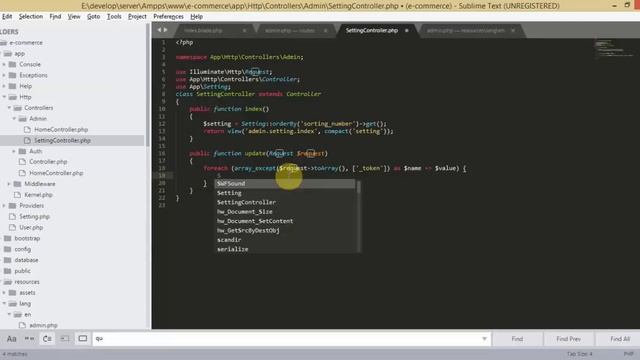The width and height of the screenshot is (640, 360).
Task: Expand the Providers folder arrow
Action: pyautogui.click(x=4, y=206)
